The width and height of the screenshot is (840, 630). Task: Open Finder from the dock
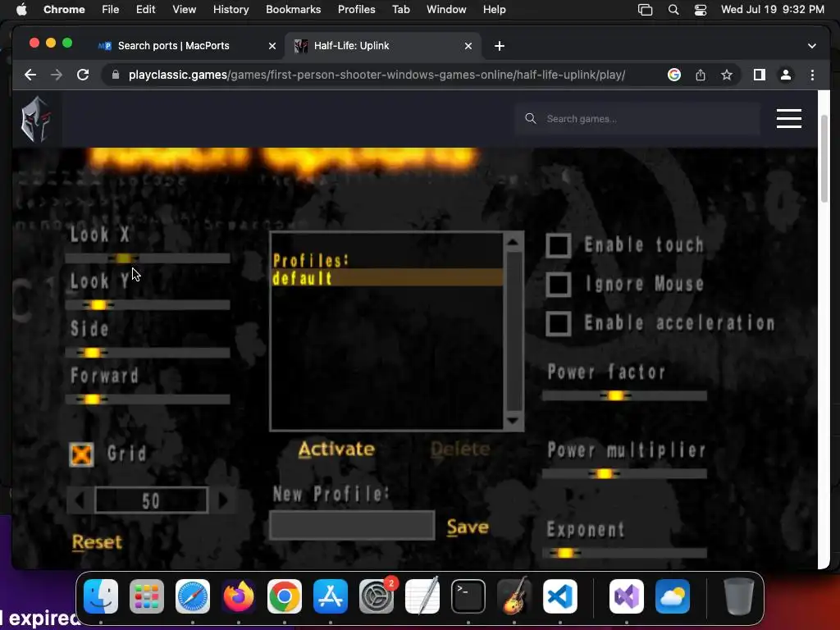101,596
